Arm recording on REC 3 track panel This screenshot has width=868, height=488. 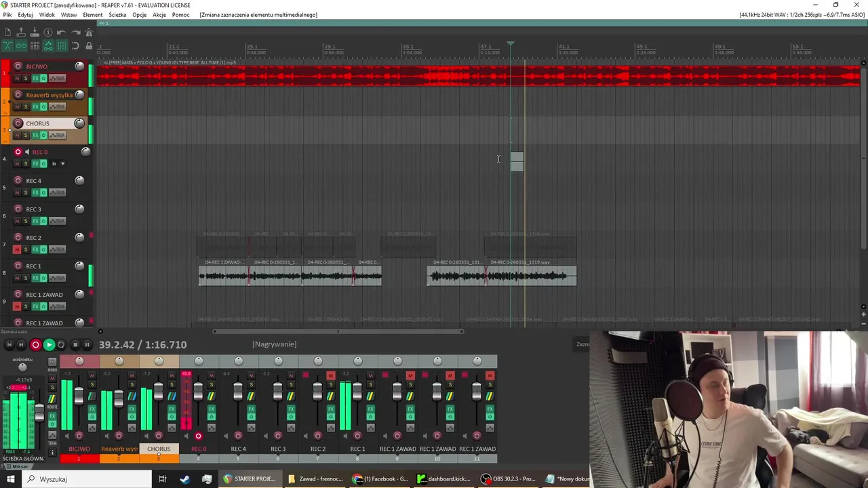click(x=18, y=209)
